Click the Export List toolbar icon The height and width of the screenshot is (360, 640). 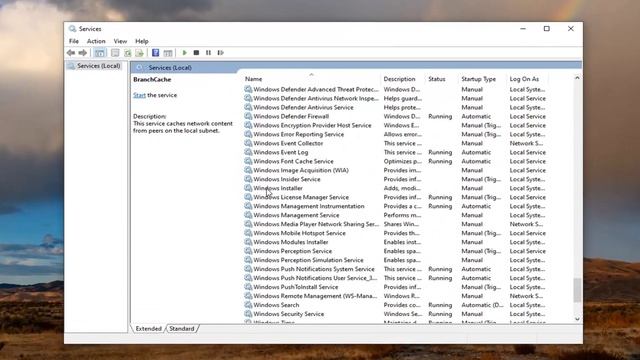139,53
